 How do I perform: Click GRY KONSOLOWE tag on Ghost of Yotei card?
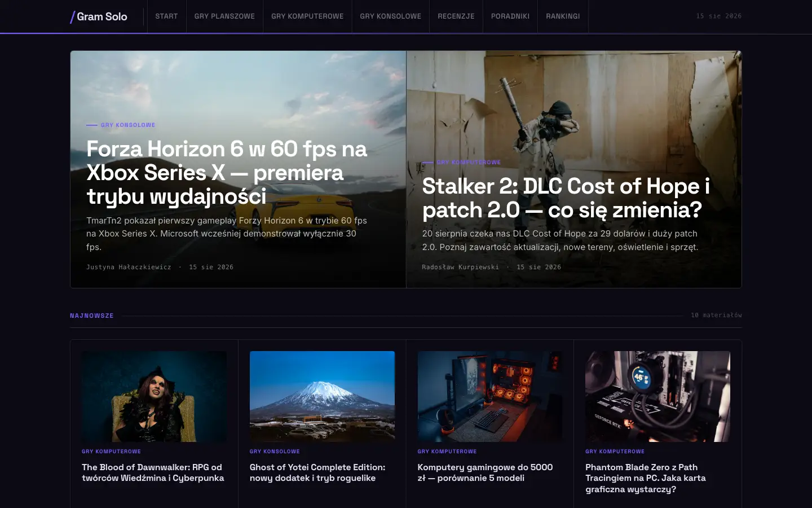(x=275, y=452)
